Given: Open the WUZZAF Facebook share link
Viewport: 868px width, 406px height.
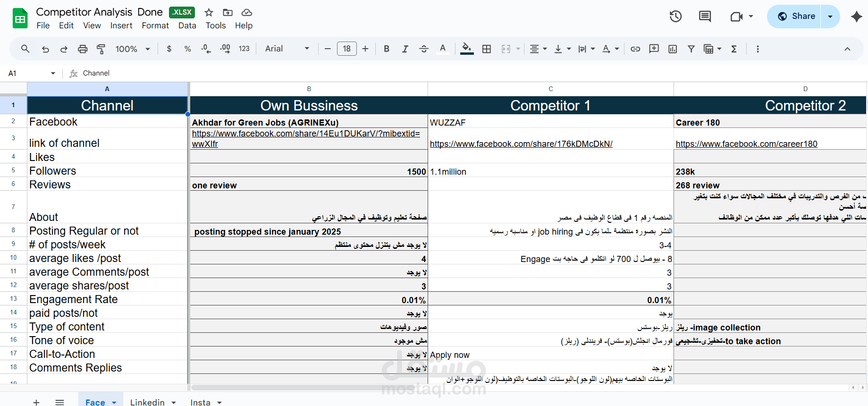Looking at the screenshot, I should point(521,144).
